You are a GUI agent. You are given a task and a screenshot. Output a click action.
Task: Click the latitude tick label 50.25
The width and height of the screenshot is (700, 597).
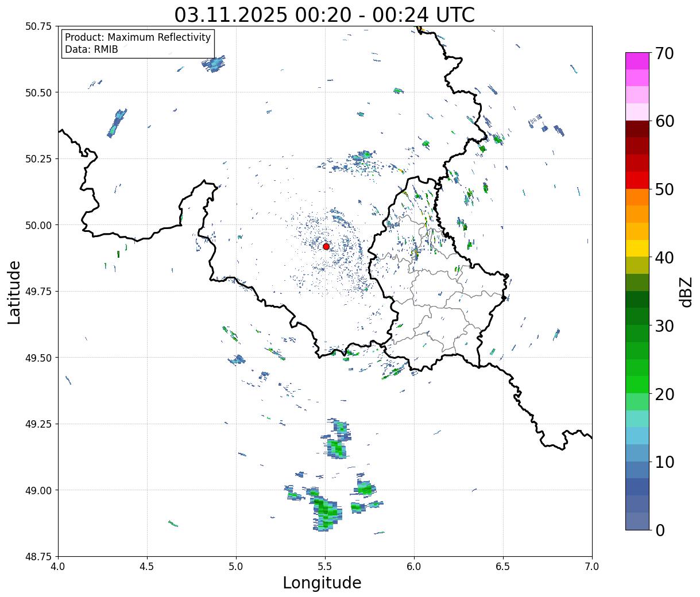(x=38, y=159)
